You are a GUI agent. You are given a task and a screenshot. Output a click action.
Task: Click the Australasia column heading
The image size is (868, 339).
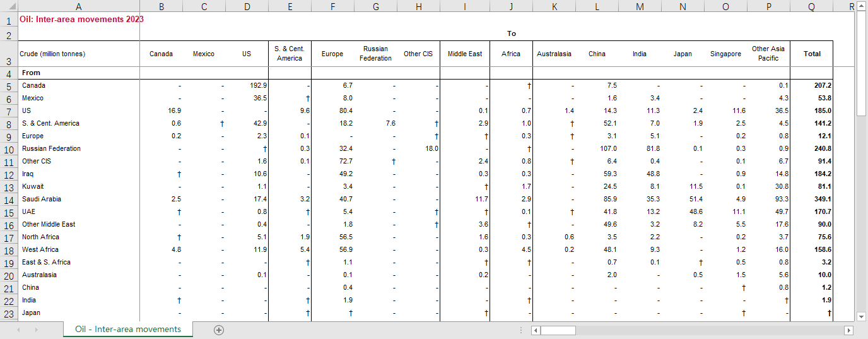click(554, 54)
